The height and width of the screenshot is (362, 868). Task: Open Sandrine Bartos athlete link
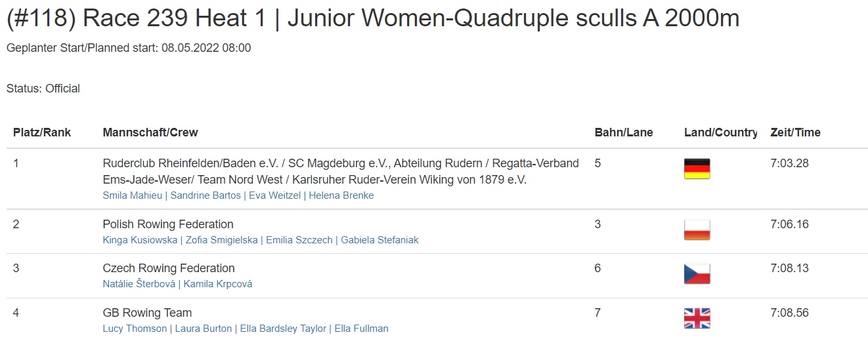point(206,195)
